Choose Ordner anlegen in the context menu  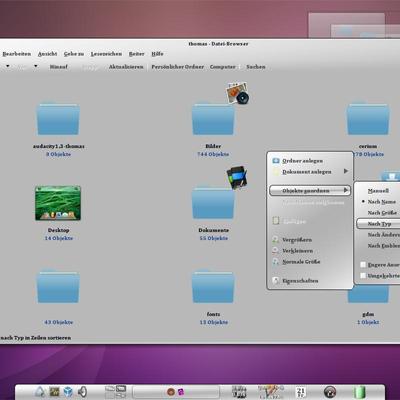(310, 161)
